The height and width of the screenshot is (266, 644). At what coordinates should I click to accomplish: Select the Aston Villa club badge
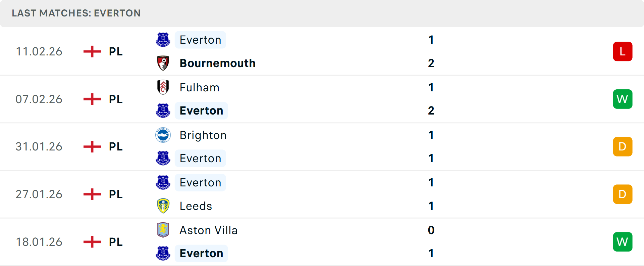[x=163, y=230]
